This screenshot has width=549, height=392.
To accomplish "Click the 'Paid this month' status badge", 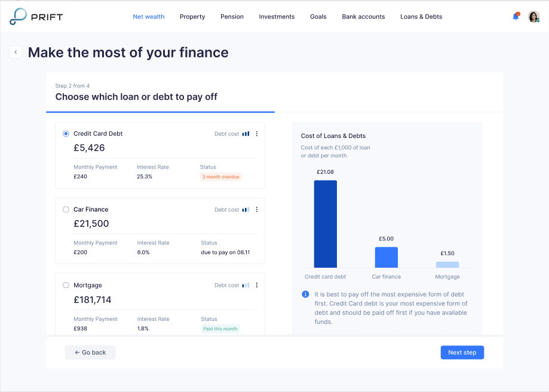I will pyautogui.click(x=220, y=329).
